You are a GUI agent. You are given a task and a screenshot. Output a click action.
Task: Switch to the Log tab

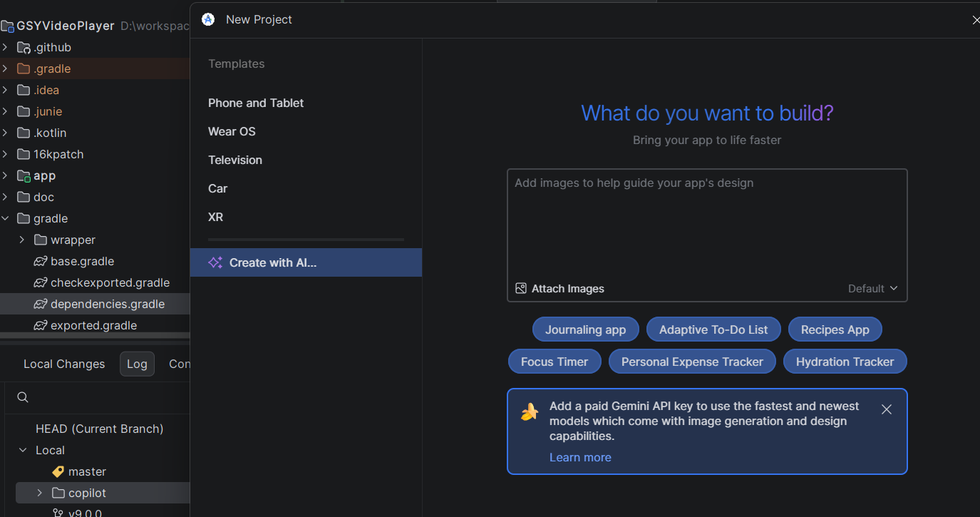pyautogui.click(x=137, y=364)
